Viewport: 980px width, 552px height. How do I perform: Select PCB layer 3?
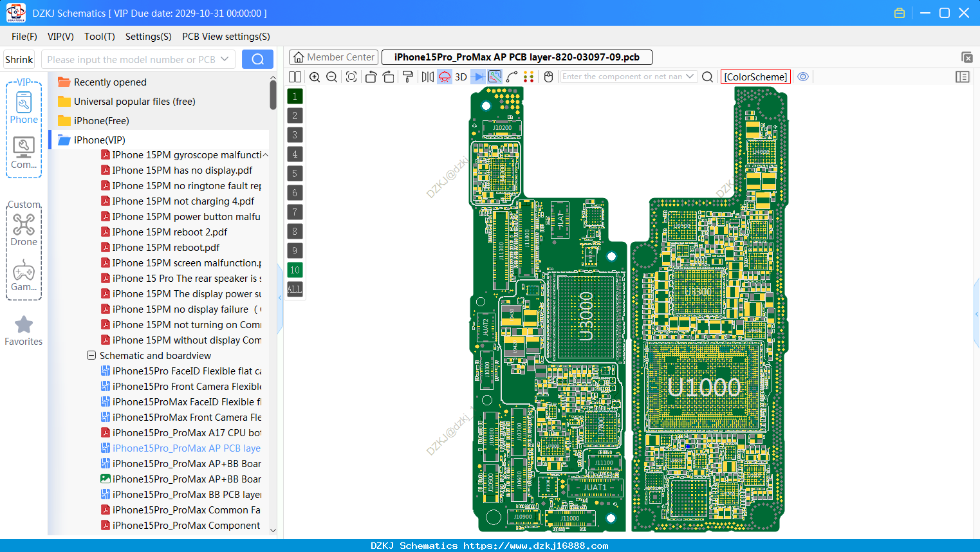click(295, 135)
